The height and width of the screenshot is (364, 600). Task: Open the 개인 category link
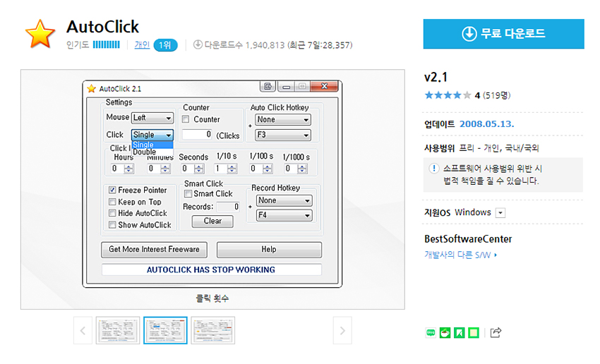[142, 44]
